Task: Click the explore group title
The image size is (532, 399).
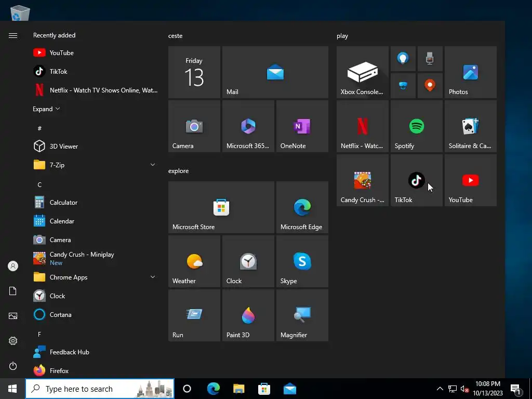Action: (x=179, y=170)
